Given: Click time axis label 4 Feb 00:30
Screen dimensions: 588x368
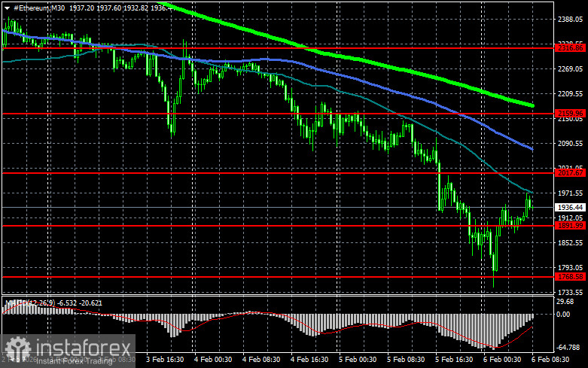Looking at the screenshot, I should point(213,360).
